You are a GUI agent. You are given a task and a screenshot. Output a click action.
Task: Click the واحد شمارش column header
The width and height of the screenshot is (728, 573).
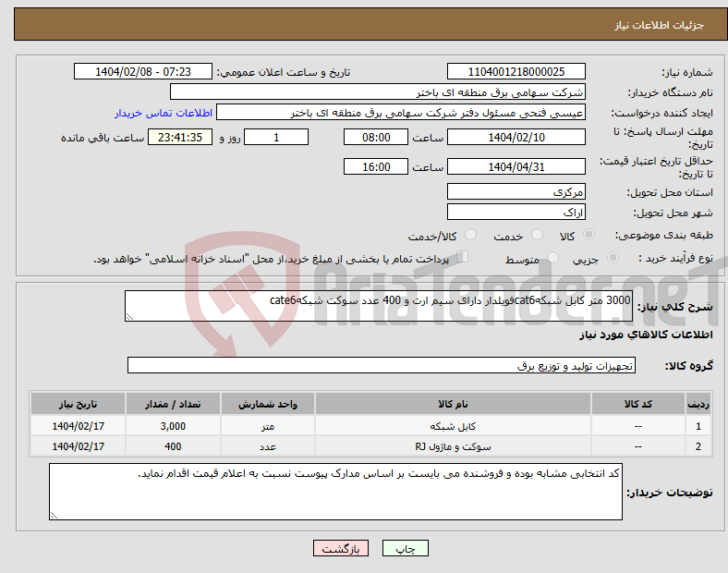(268, 404)
